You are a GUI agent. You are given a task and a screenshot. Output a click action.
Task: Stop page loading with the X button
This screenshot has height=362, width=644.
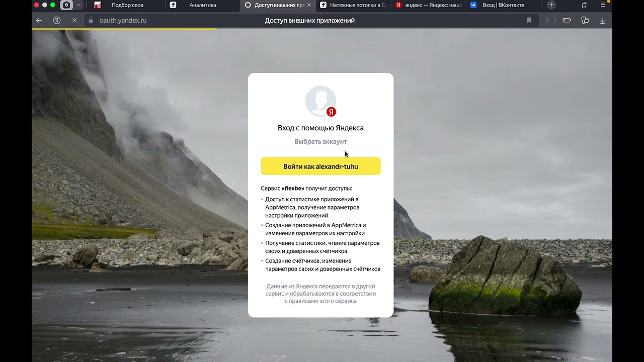click(74, 21)
